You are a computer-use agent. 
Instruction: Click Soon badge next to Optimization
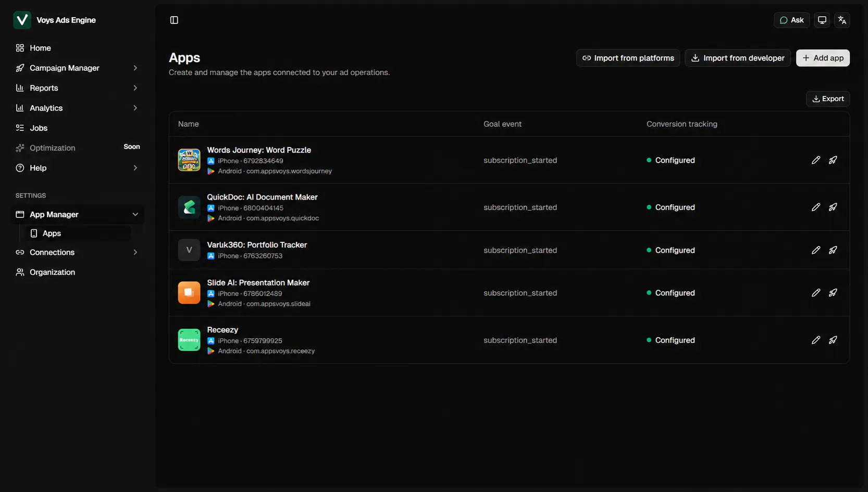(x=132, y=147)
